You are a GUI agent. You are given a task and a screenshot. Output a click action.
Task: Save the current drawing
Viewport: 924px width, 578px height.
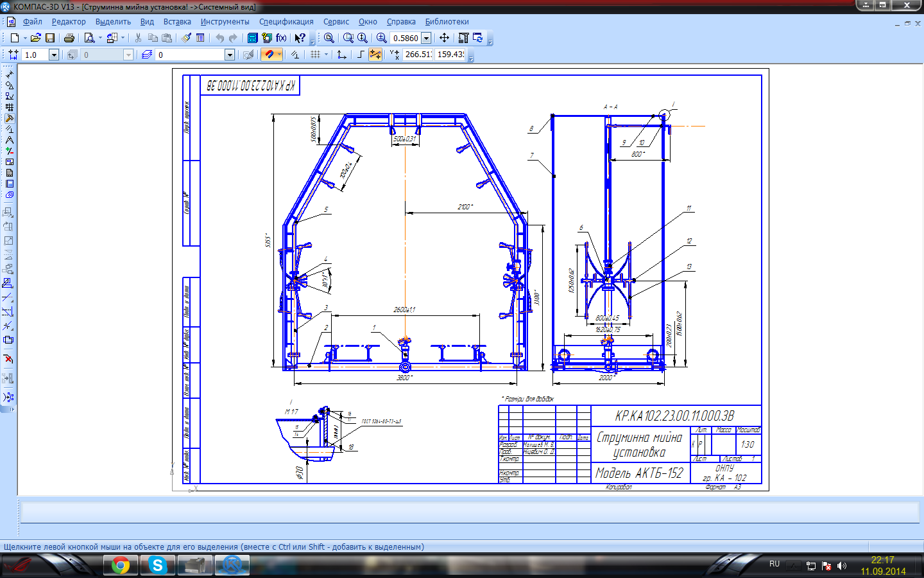(x=50, y=38)
